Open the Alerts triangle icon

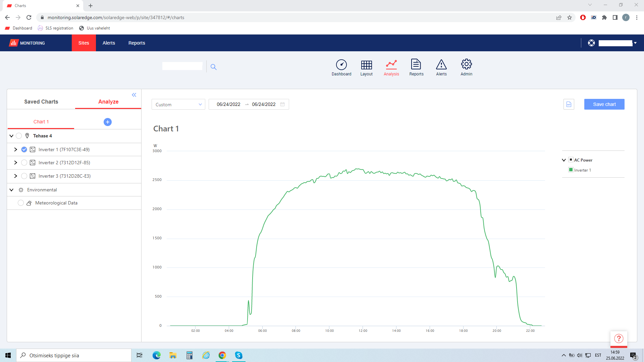coord(441,64)
